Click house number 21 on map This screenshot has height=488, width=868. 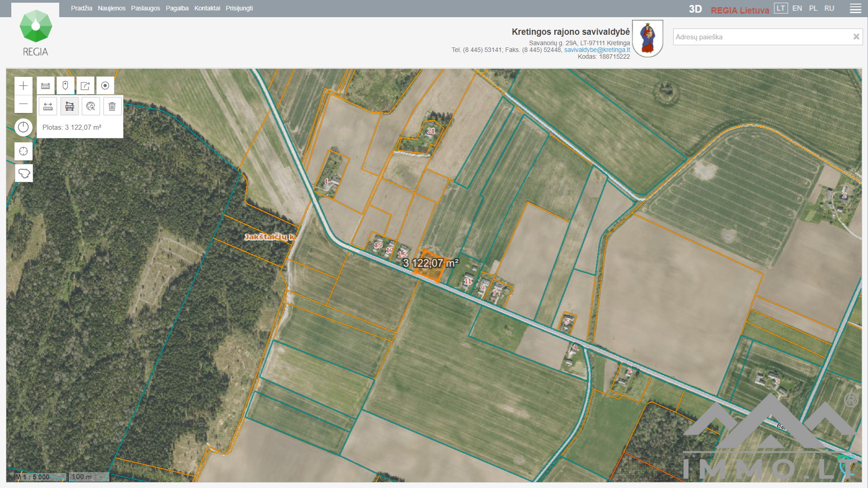[x=431, y=131]
